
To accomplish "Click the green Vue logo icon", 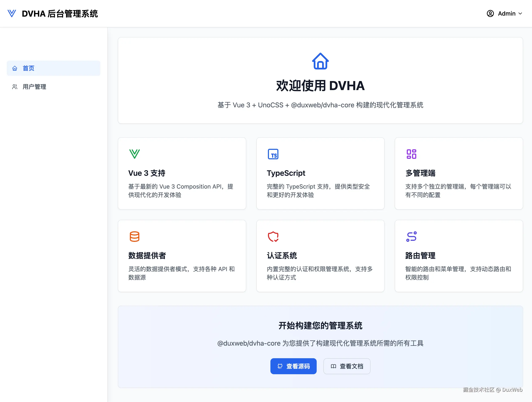I will pos(134,154).
